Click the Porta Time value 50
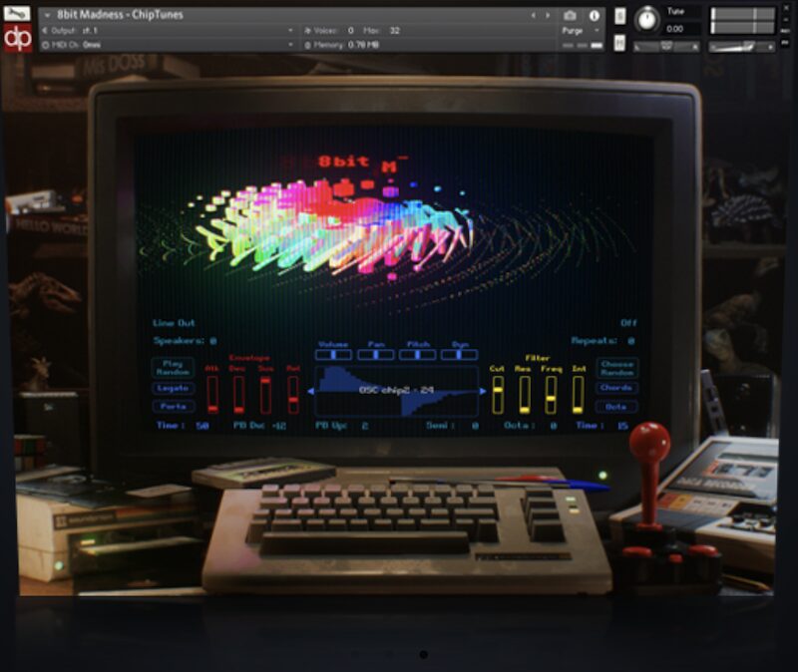798x672 pixels. [202, 426]
